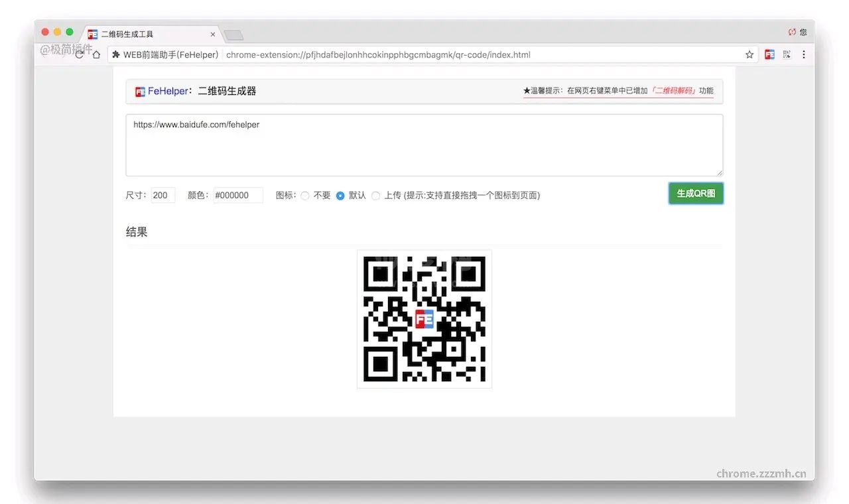Click the extension puzzle icon in address bar
The width and height of the screenshot is (849, 504).
(x=116, y=54)
